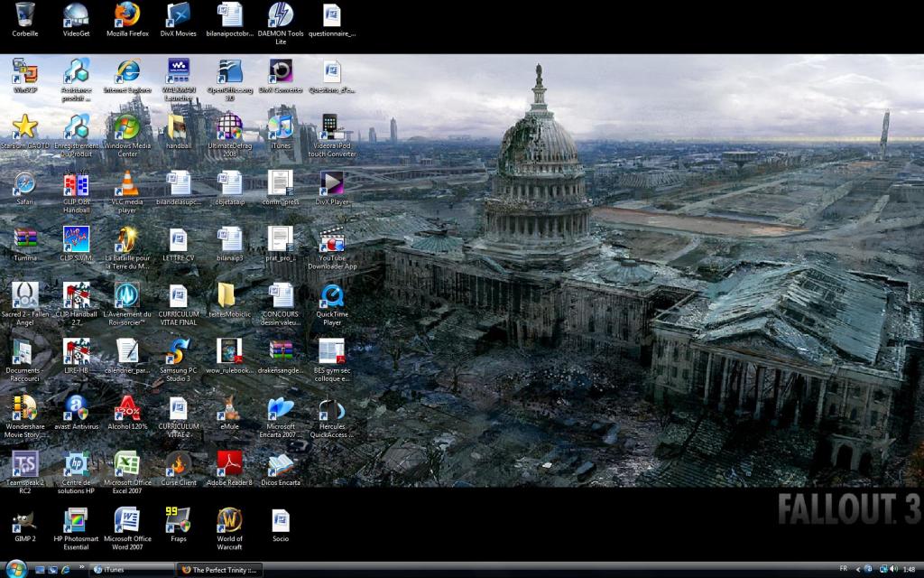The height and width of the screenshot is (578, 924).
Task: Expand the quick launch overflow chevron
Action: tap(81, 567)
